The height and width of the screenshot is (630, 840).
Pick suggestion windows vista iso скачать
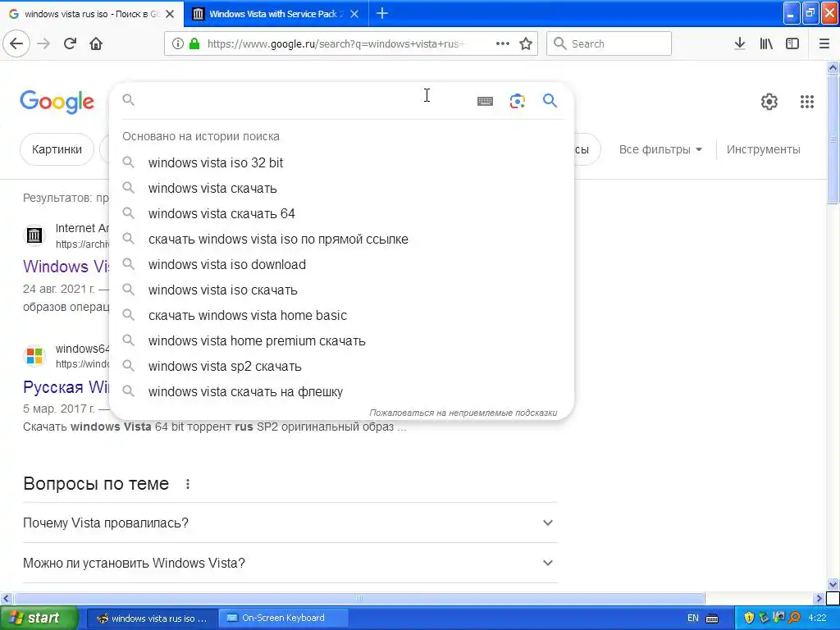(341, 290)
